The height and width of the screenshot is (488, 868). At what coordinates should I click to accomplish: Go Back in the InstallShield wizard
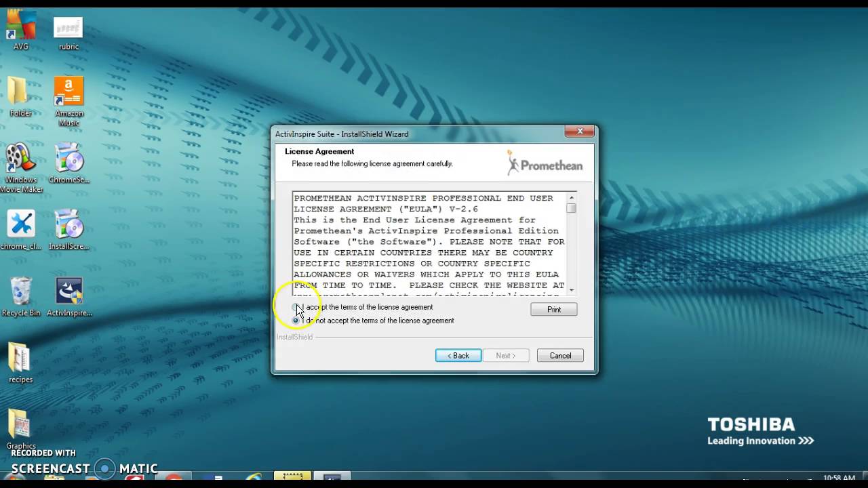pos(458,356)
